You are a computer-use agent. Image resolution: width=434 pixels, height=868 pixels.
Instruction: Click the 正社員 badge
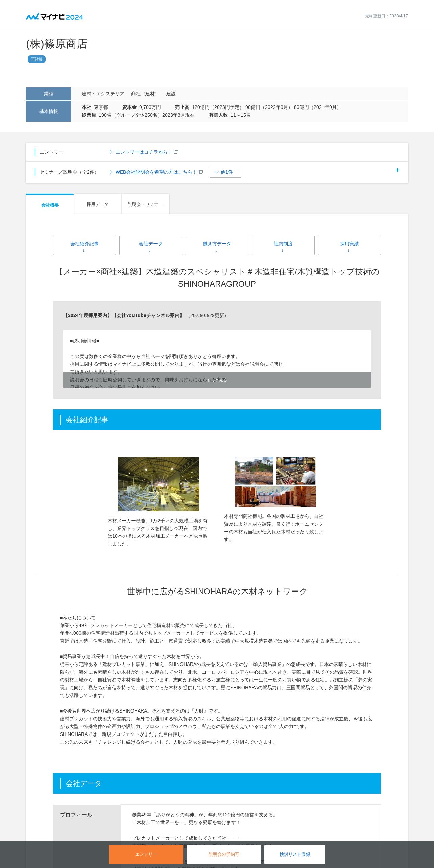coord(37,59)
